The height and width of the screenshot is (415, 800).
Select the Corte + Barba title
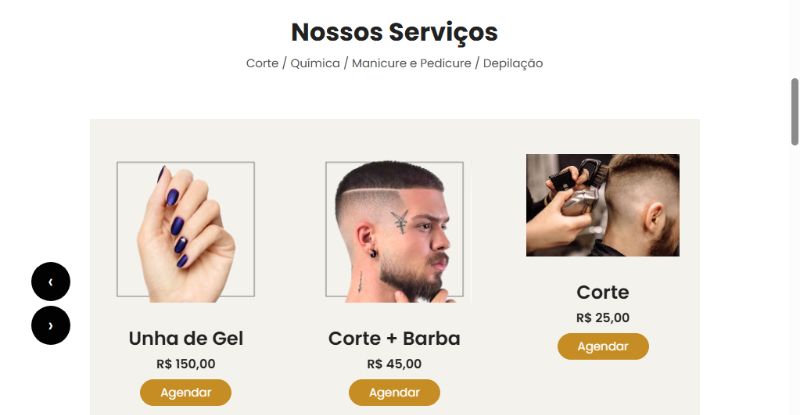pos(394,338)
